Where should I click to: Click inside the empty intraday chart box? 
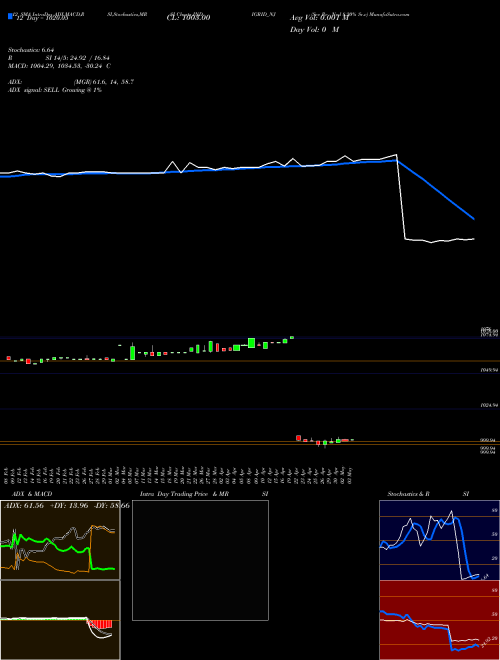pyautogui.click(x=200, y=560)
